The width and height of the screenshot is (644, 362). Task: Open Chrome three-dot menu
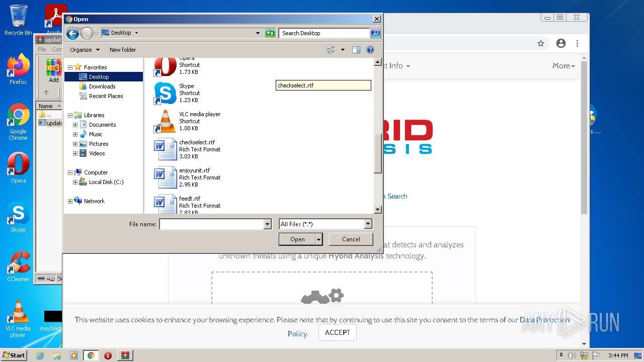578,43
